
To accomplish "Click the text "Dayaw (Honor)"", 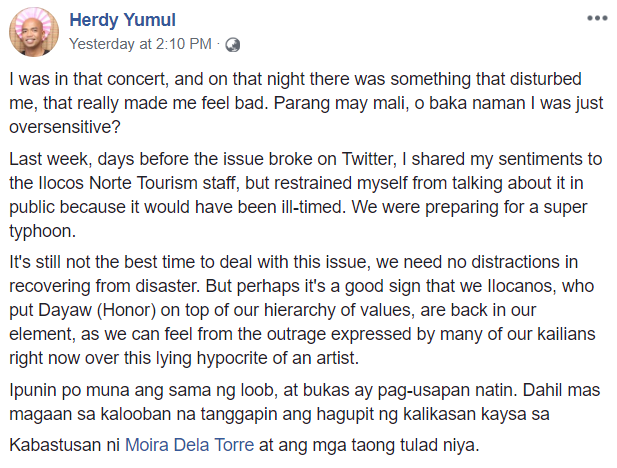I will click(97, 310).
